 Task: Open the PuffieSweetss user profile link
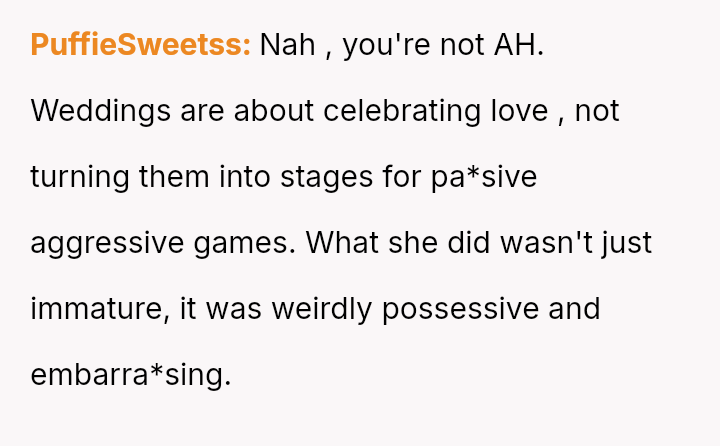[140, 45]
